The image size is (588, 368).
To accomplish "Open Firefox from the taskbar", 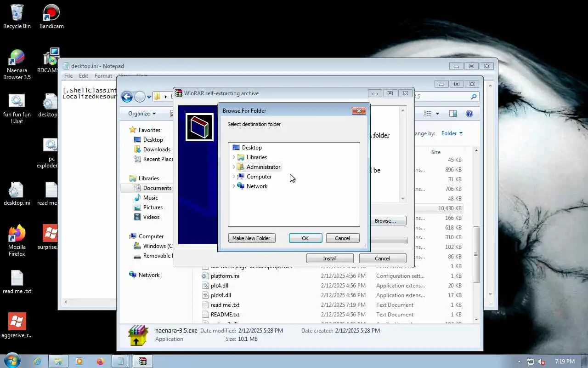I will [101, 362].
